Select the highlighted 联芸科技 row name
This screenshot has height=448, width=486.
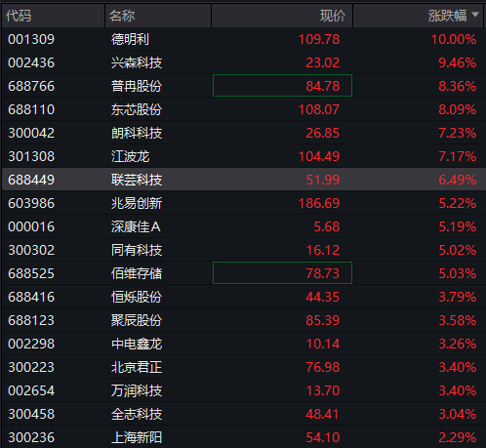click(x=137, y=180)
